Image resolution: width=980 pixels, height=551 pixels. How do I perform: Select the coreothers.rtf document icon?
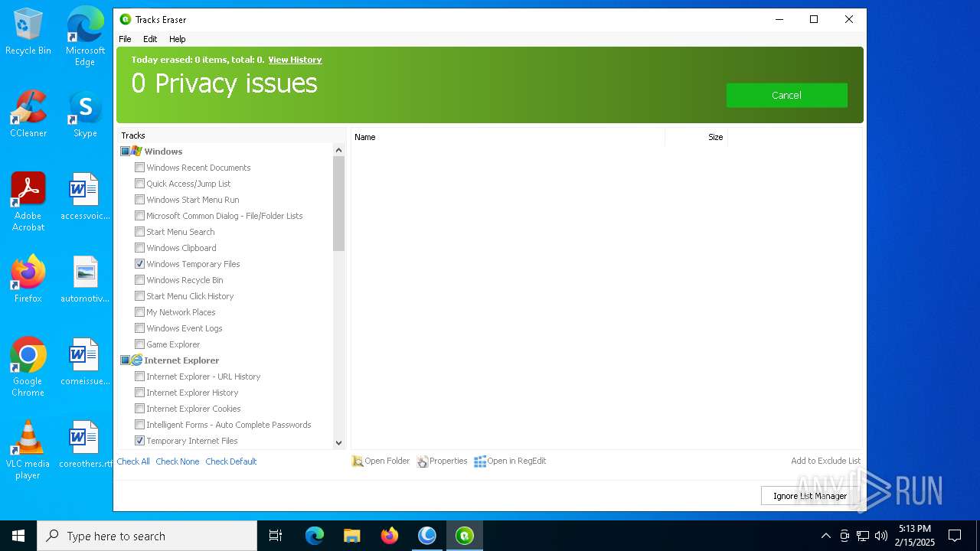85,445
